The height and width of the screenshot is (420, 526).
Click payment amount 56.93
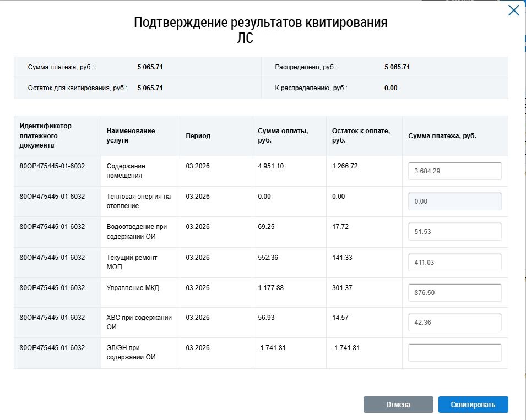click(x=266, y=318)
